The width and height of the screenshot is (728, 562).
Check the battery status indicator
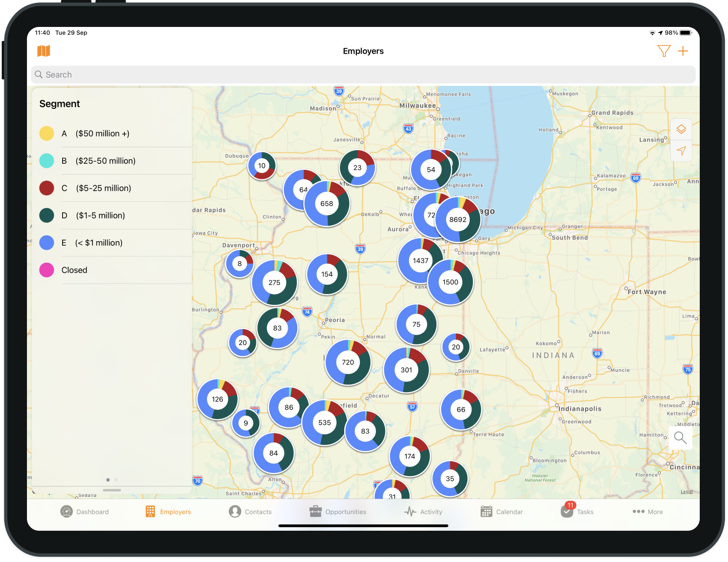tap(686, 33)
